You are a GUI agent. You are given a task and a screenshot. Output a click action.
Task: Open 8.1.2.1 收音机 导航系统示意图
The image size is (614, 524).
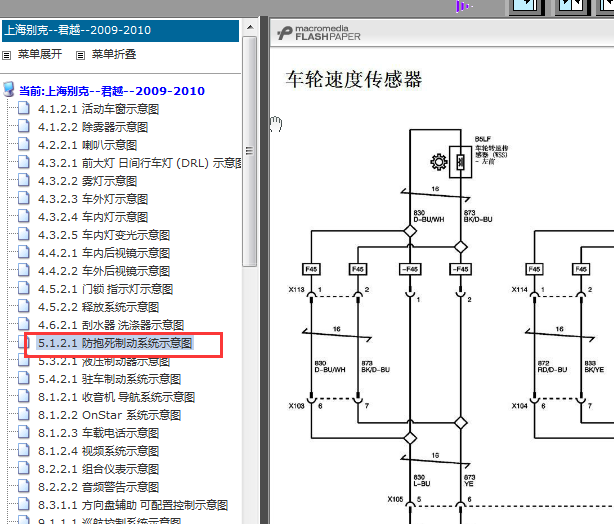tap(116, 397)
